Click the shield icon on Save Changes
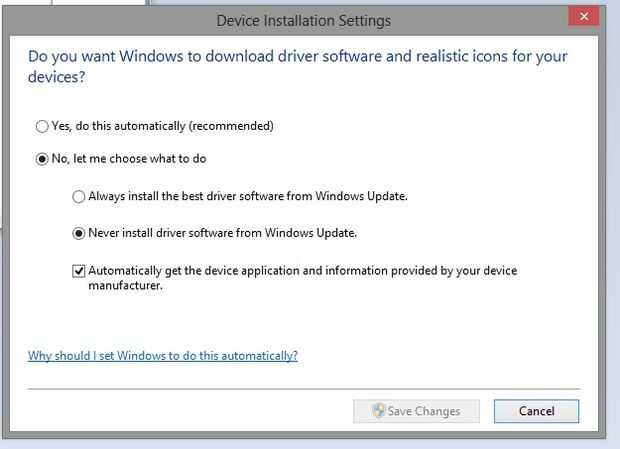 (x=378, y=411)
